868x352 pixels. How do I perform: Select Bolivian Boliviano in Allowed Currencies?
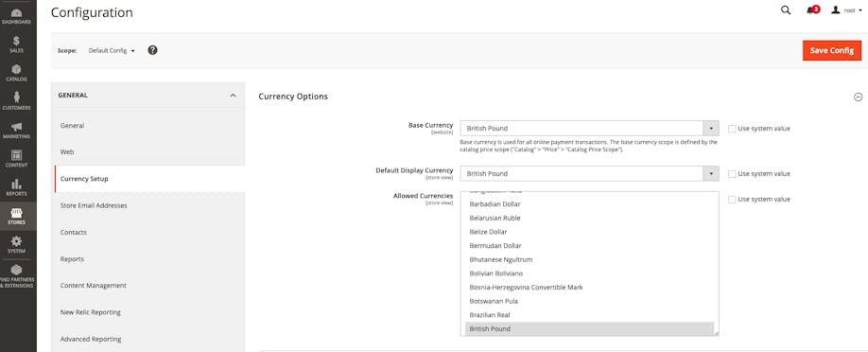(x=589, y=273)
